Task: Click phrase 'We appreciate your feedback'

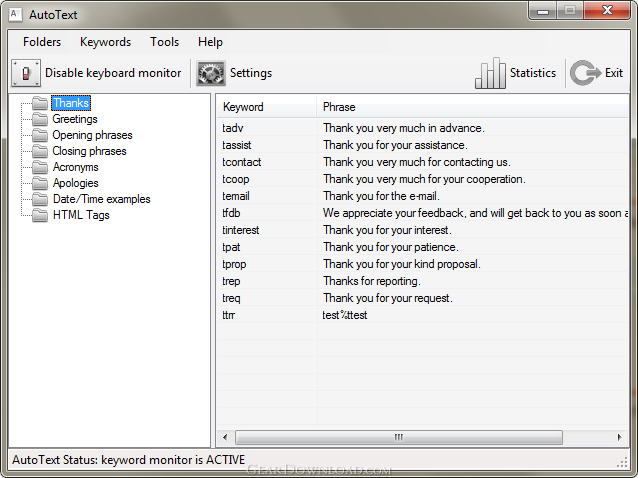Action: click(393, 213)
